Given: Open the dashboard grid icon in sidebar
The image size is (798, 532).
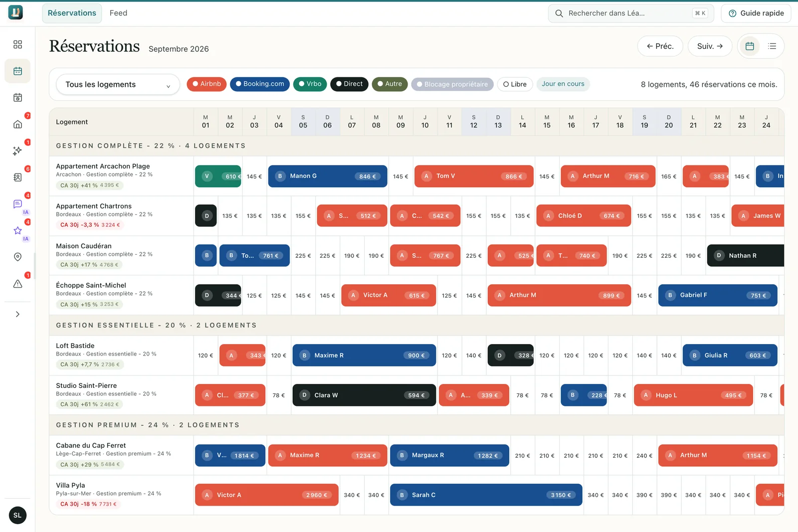Looking at the screenshot, I should (17, 44).
